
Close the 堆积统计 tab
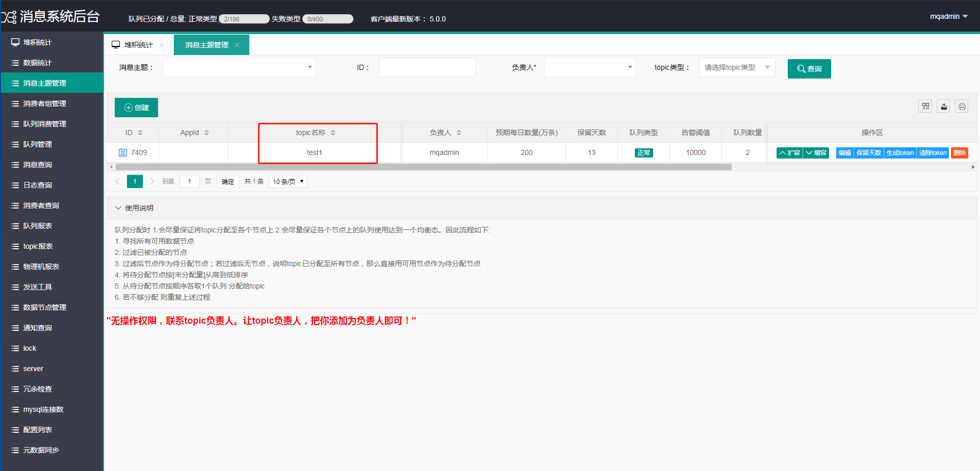[x=162, y=45]
